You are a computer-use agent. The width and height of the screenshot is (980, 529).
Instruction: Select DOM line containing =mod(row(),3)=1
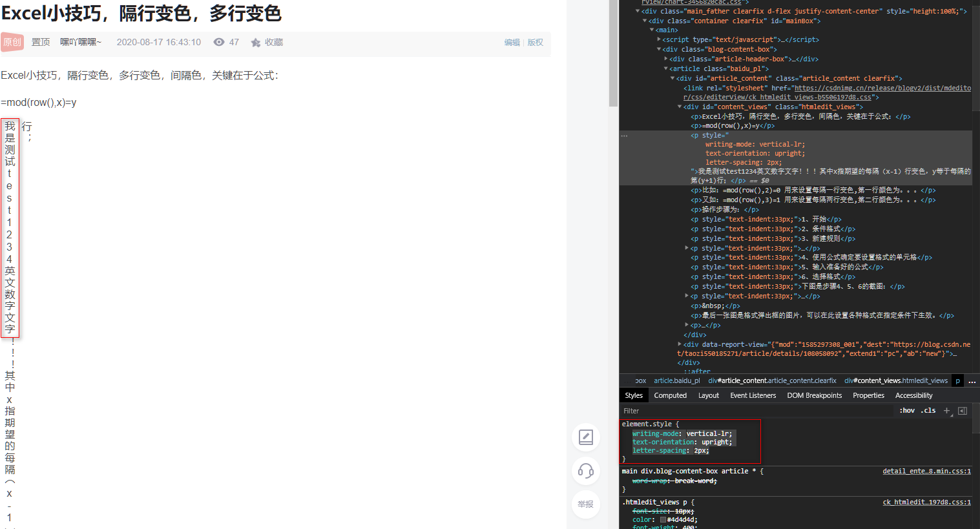[x=813, y=200]
